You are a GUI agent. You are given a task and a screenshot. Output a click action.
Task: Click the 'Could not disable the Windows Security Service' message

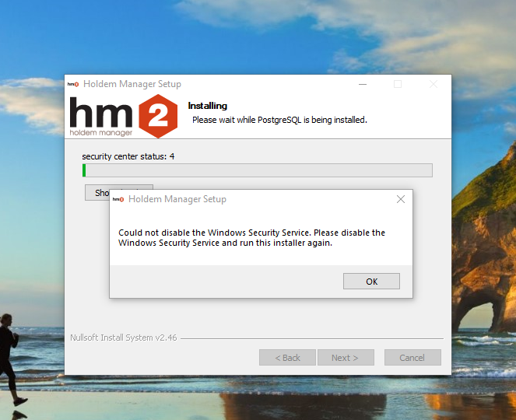(x=251, y=238)
